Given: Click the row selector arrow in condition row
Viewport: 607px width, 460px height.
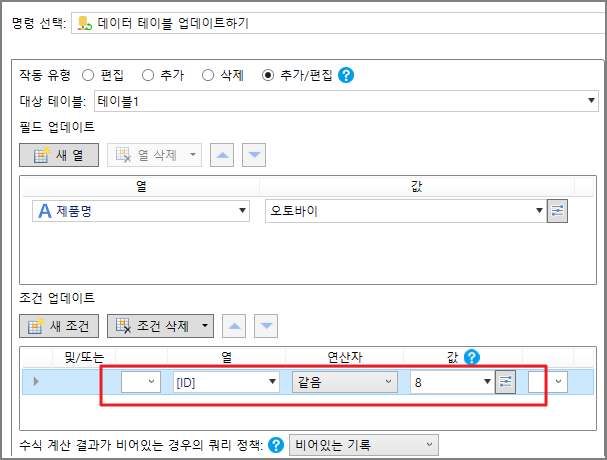Looking at the screenshot, I should pyautogui.click(x=37, y=382).
